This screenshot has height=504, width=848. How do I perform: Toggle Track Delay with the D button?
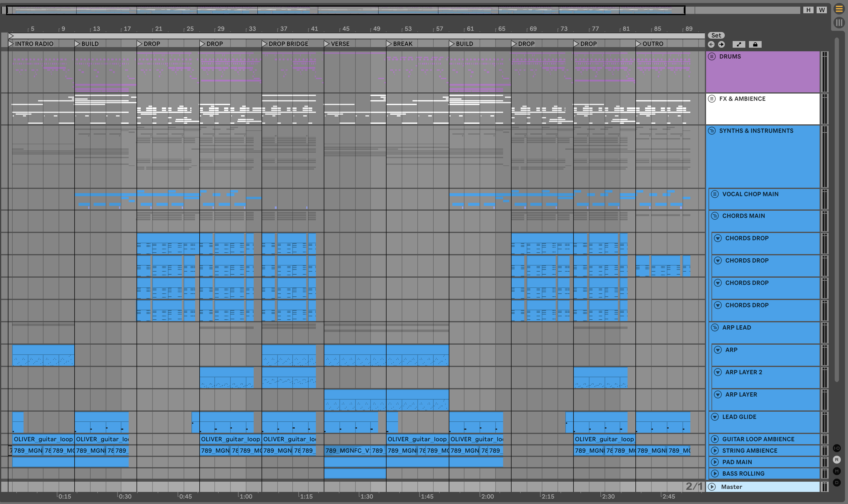click(837, 482)
